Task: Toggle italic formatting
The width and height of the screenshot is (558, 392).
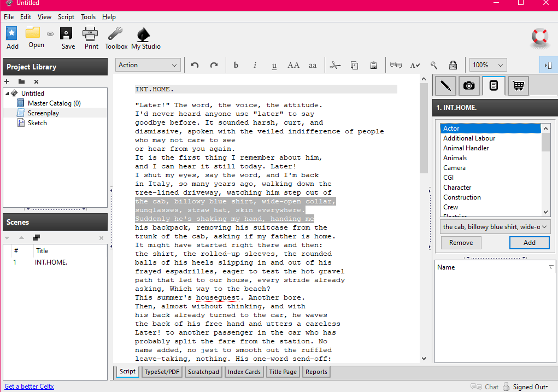Action: (255, 65)
